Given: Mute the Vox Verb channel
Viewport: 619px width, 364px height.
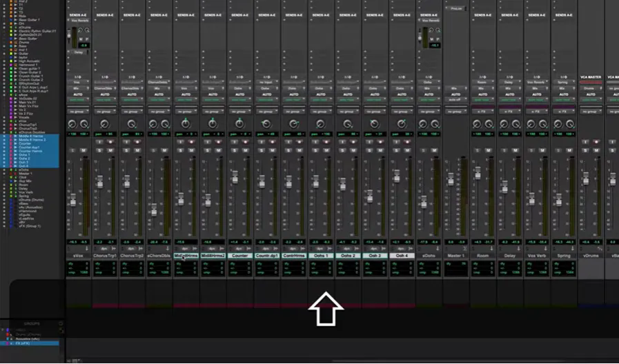Looking at the screenshot, I should [542, 150].
